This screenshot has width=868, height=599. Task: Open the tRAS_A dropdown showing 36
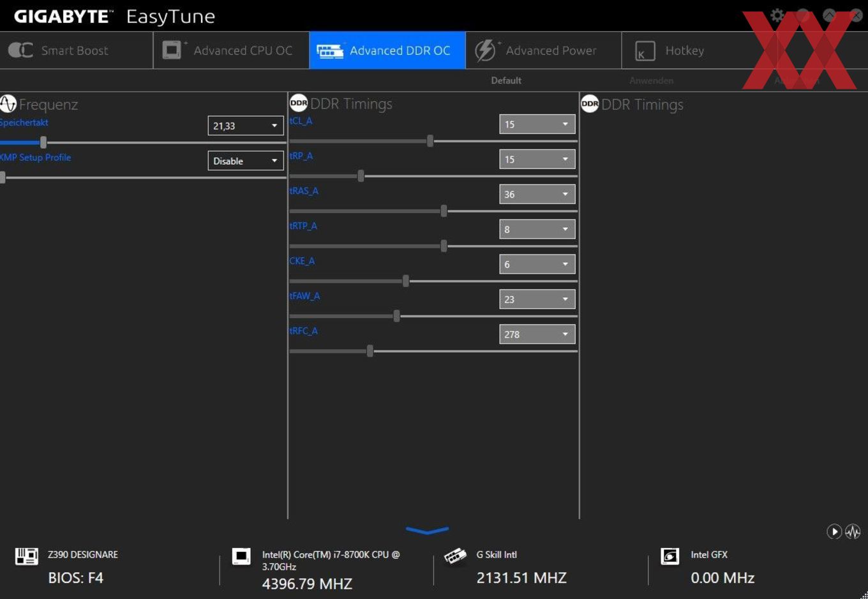537,195
